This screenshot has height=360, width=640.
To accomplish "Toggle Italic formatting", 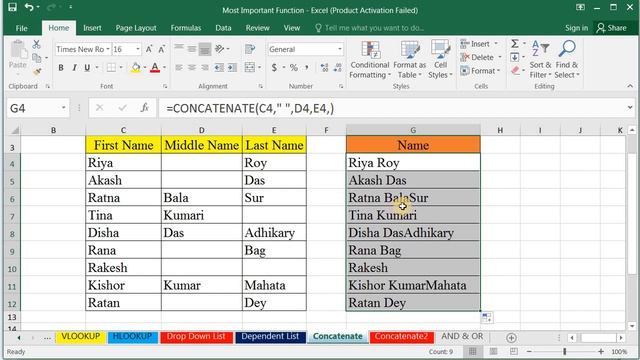I will [74, 68].
